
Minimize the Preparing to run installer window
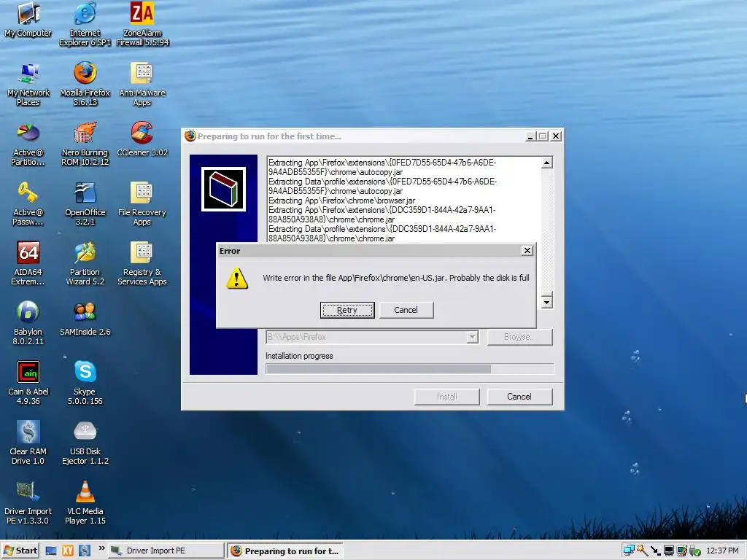click(530, 136)
